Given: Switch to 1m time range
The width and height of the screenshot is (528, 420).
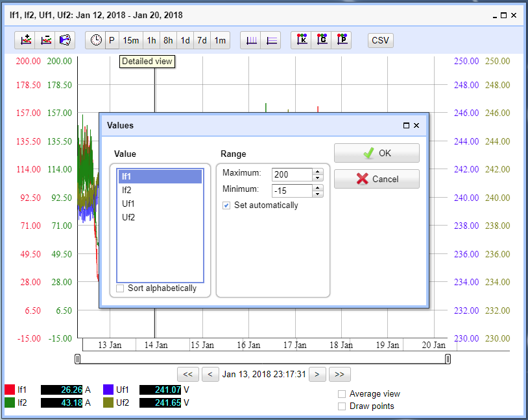Looking at the screenshot, I should 221,40.
